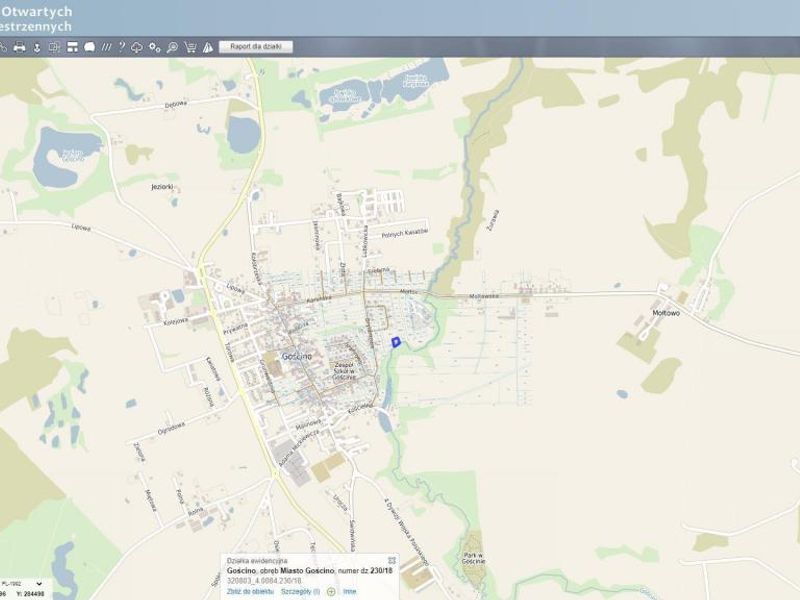
Task: Click the 'Raport dla działki' button
Action: click(256, 47)
